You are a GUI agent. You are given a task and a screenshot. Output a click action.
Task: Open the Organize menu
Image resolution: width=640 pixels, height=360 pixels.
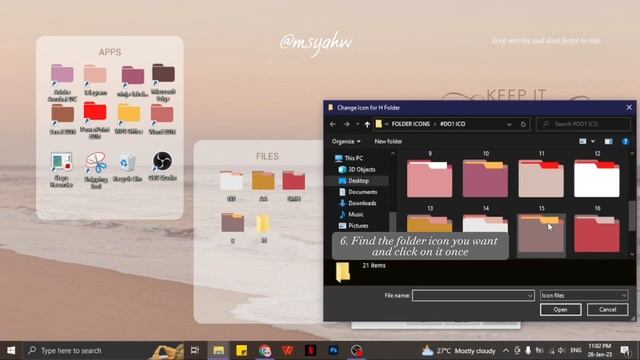coord(346,141)
